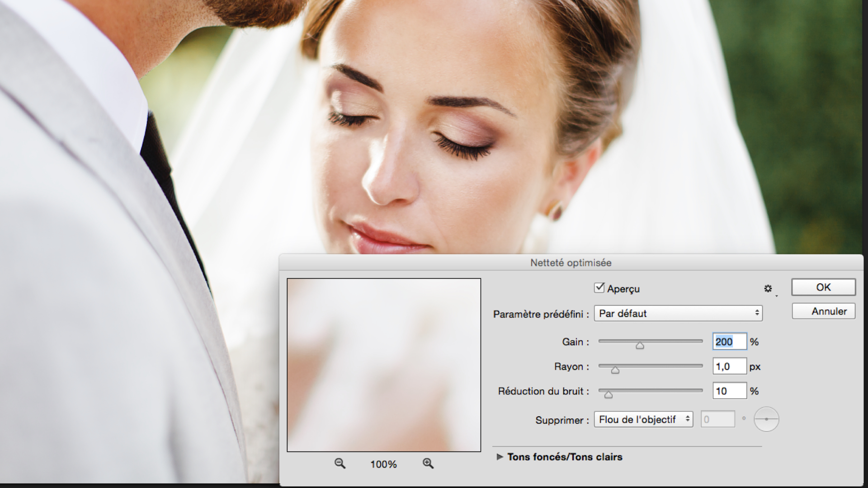Click the angle dial next to Supprimer
The image size is (868, 488).
pyautogui.click(x=766, y=419)
